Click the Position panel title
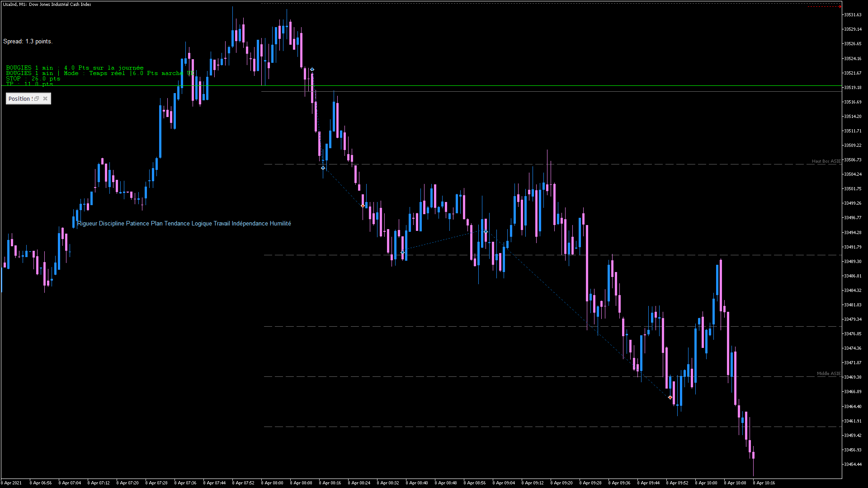868x488 pixels. click(19, 99)
